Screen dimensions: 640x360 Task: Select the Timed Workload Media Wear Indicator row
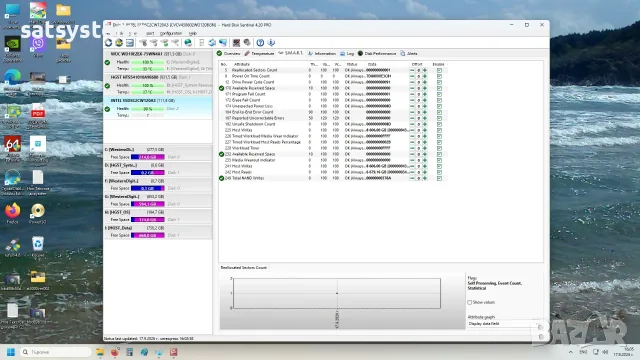click(x=333, y=136)
